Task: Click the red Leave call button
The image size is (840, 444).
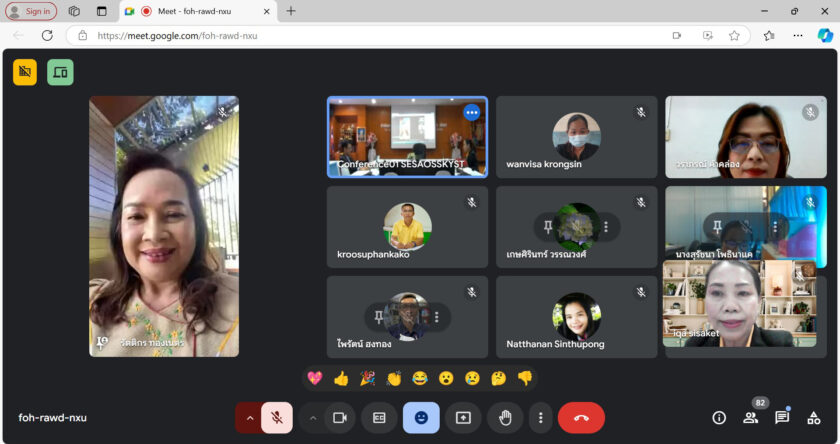Action: point(581,418)
